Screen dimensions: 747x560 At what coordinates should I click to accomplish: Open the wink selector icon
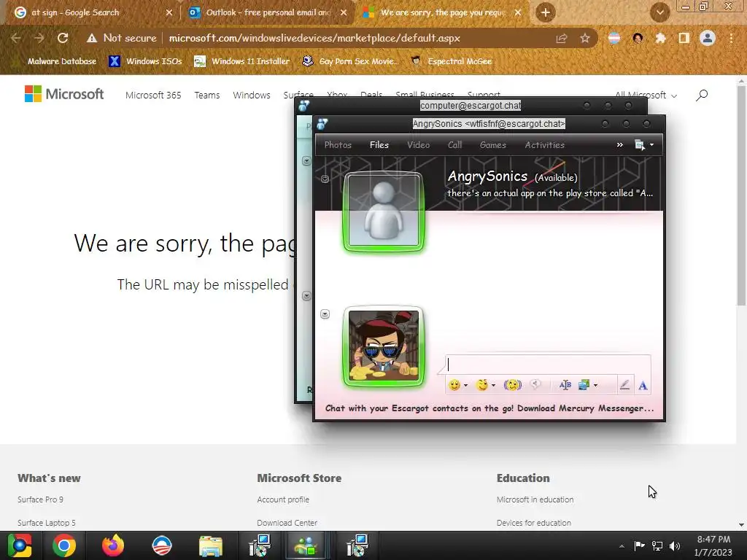[x=482, y=385]
